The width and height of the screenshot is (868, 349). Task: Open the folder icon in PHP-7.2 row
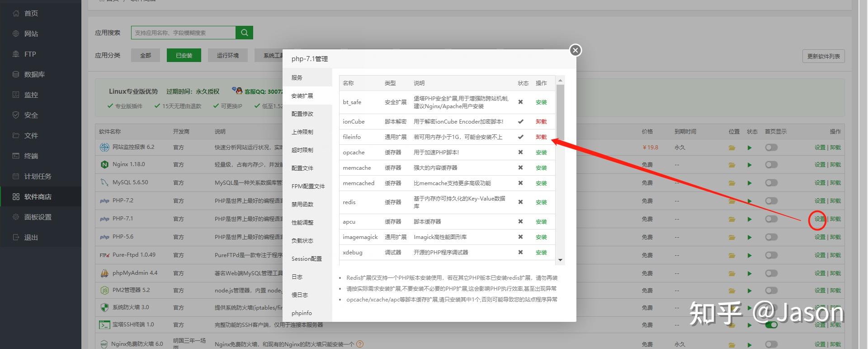(x=731, y=201)
